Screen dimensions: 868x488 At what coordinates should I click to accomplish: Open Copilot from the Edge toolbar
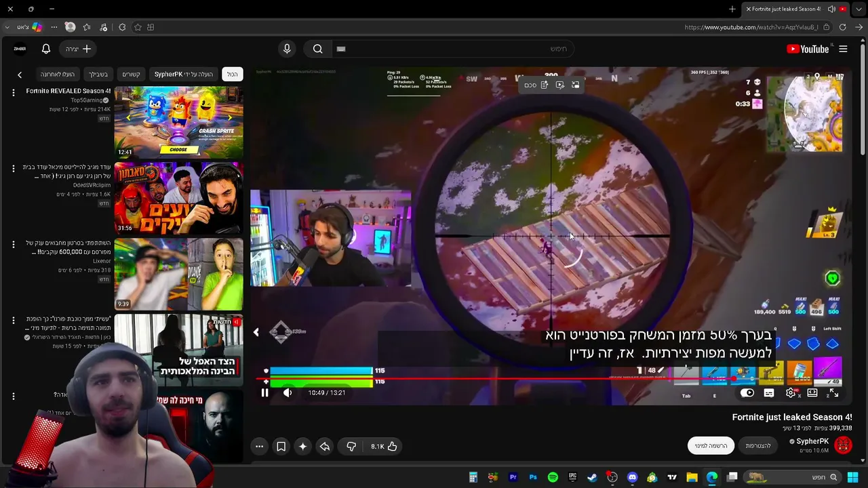37,27
